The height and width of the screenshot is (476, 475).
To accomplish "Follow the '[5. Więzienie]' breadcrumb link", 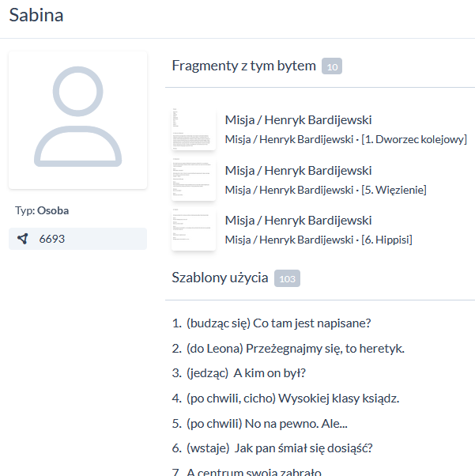I will (x=394, y=190).
